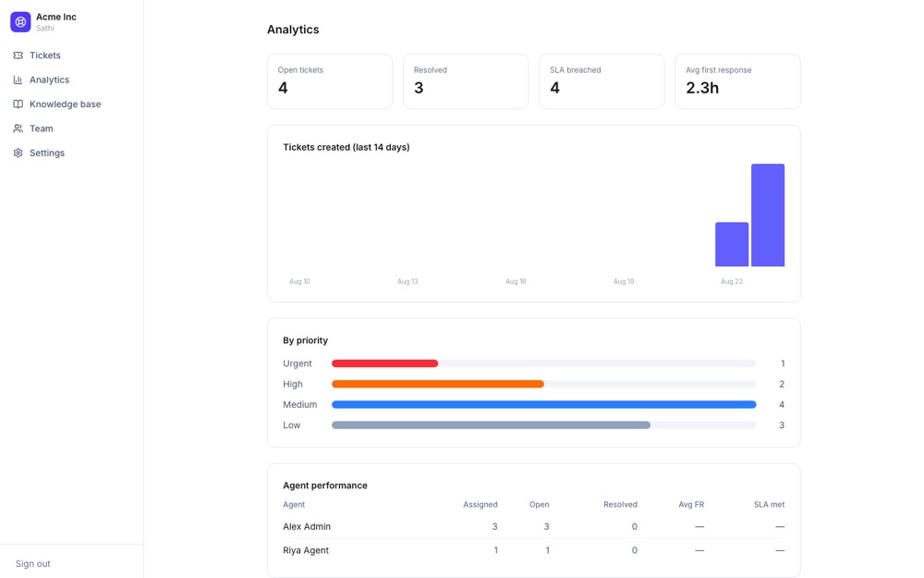Click the gray Low priority bar

coord(491,425)
